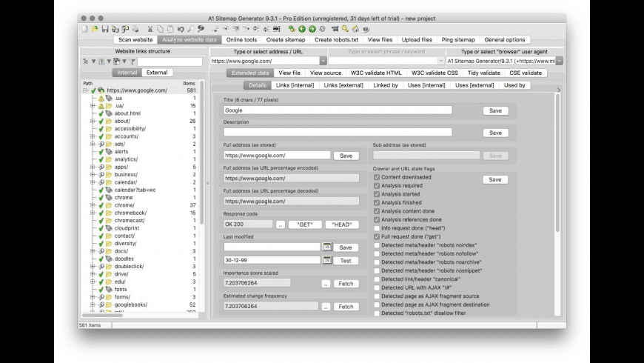Click the tree view icon under Website links structure
This screenshot has height=363, width=644.
[85, 61]
